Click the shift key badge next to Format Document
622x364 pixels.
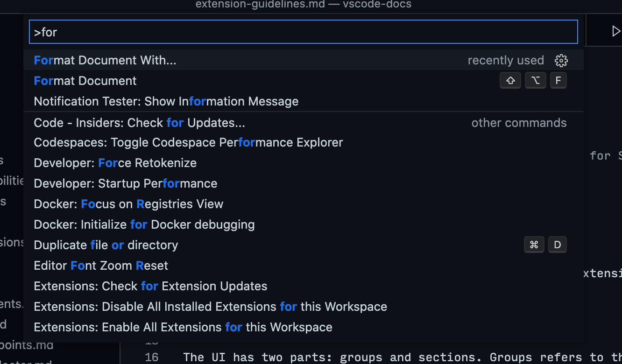510,80
